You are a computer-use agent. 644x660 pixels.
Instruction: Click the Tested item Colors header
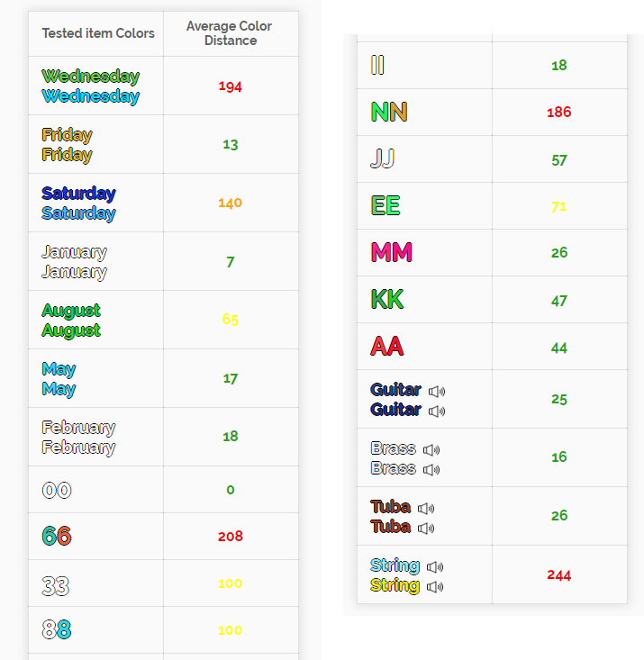click(x=98, y=33)
